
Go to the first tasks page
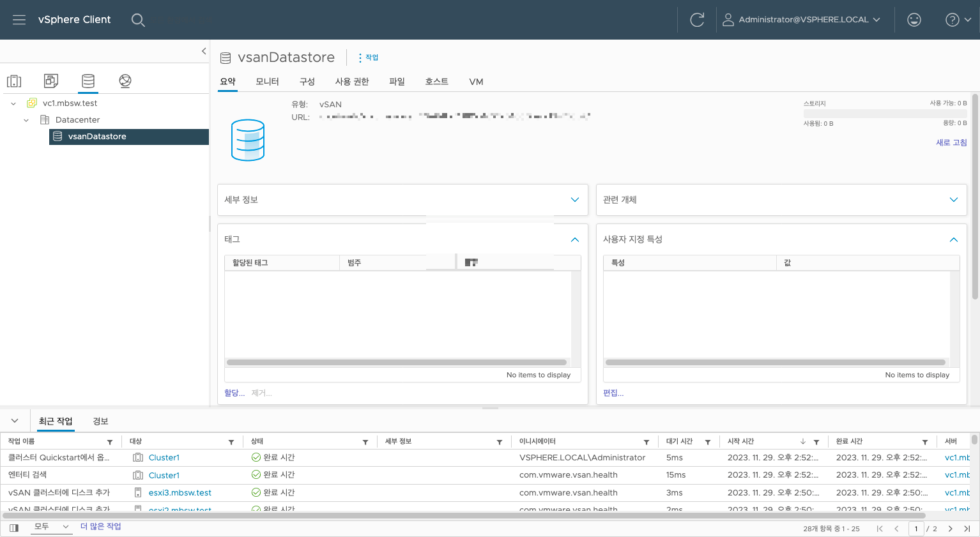pyautogui.click(x=880, y=529)
